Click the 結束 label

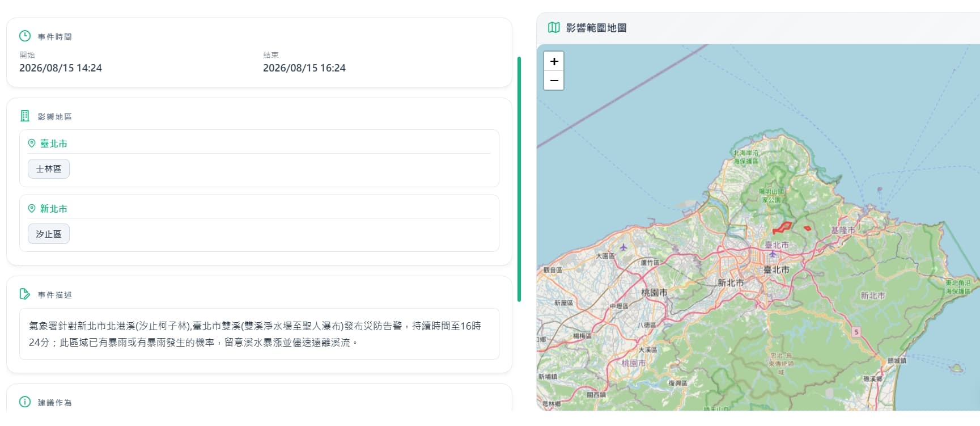pyautogui.click(x=271, y=55)
